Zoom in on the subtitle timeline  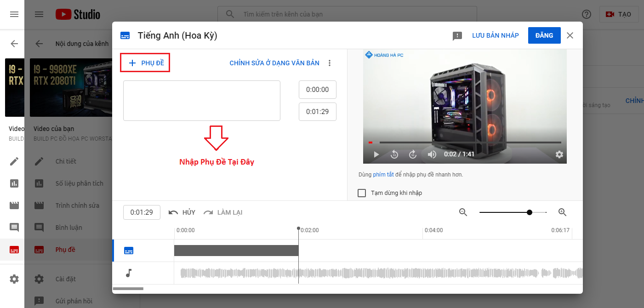click(x=562, y=212)
